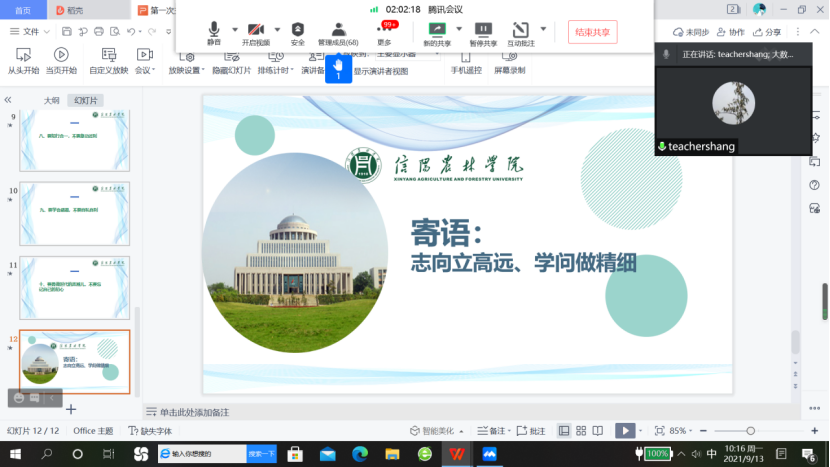Open Microsoft Edge from the taskbar
830x467 pixels.
click(359, 454)
